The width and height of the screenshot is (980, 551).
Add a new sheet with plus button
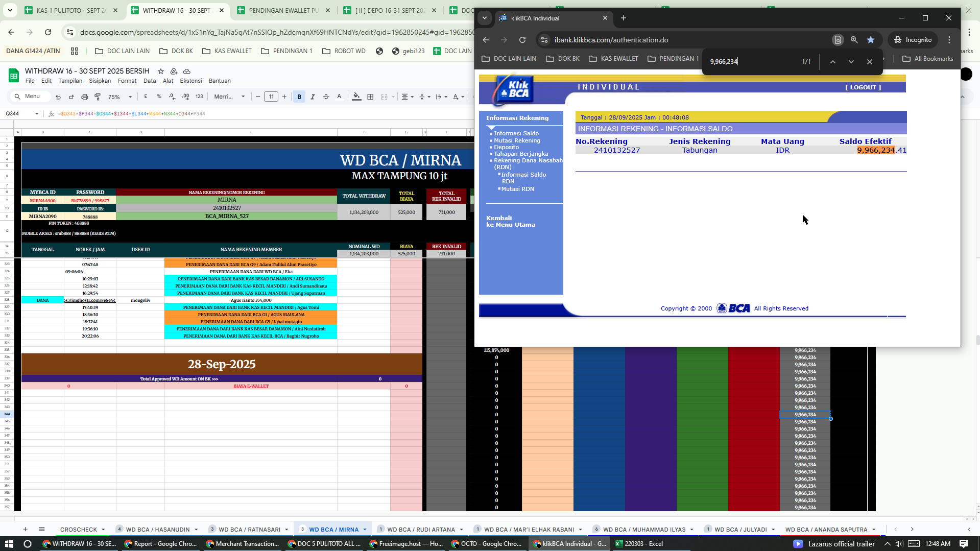[x=25, y=530]
